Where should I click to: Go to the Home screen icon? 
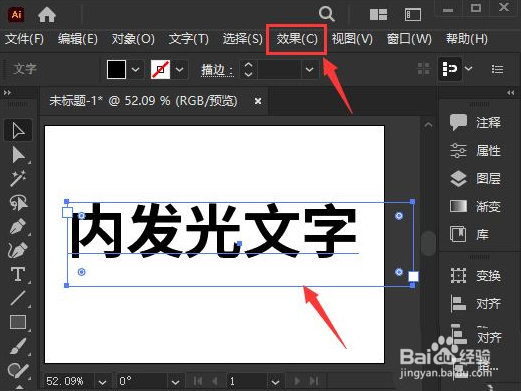[47, 15]
